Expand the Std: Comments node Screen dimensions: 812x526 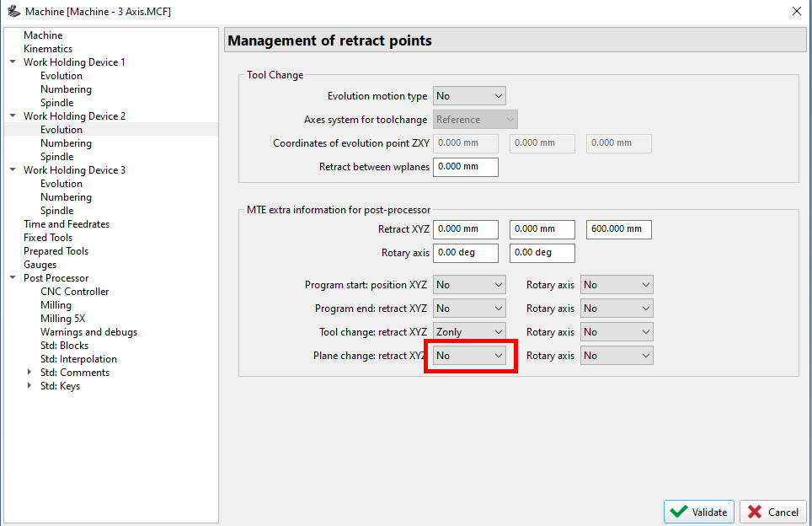(29, 372)
